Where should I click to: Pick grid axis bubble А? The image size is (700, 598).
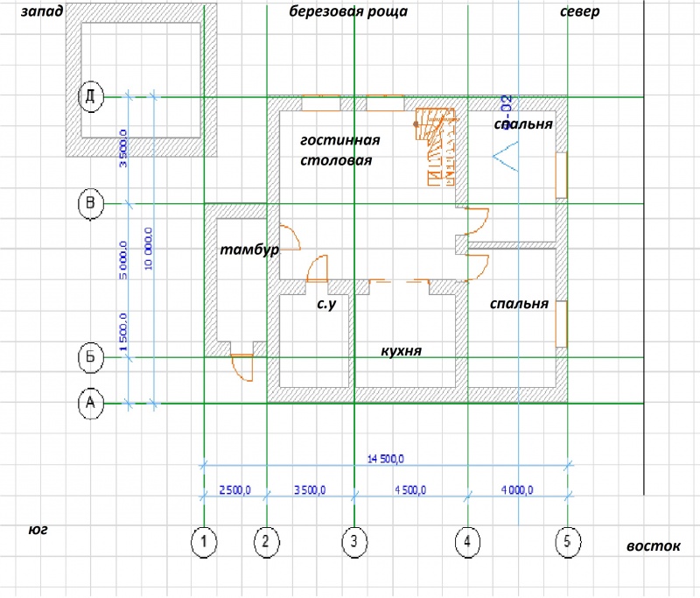(x=91, y=403)
